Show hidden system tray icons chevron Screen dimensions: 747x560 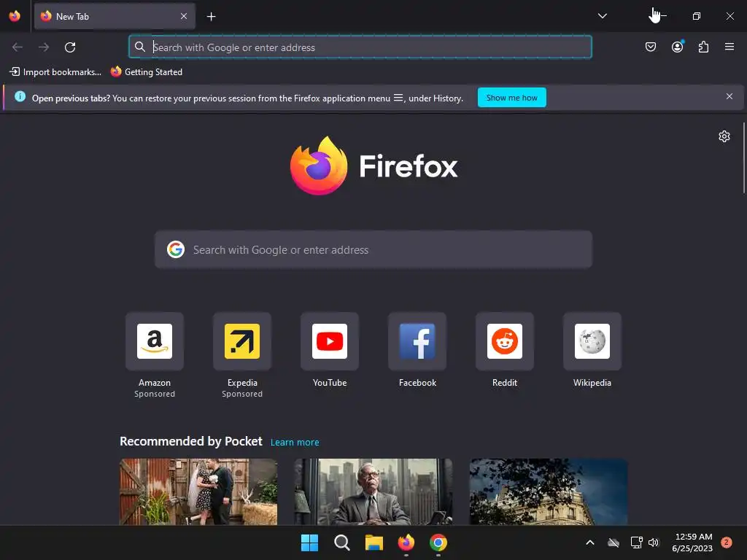point(589,542)
